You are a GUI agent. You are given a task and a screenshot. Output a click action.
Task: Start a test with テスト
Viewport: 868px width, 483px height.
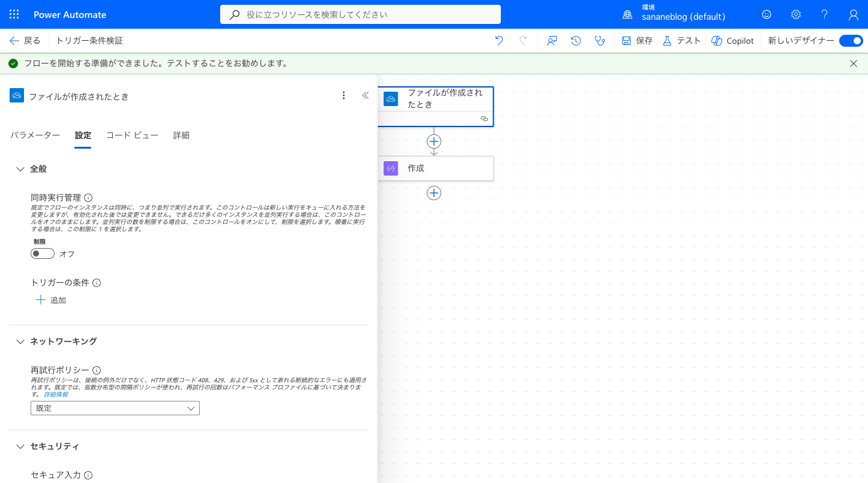click(x=681, y=41)
